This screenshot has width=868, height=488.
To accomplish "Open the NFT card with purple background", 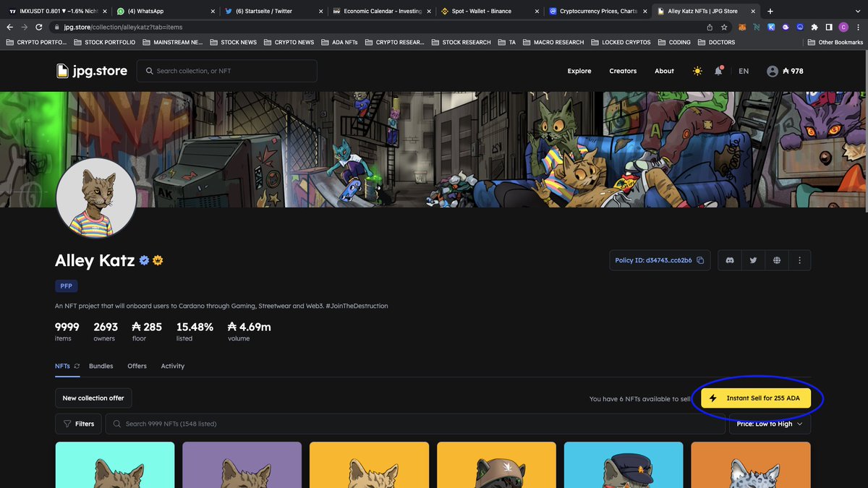I will click(x=242, y=465).
